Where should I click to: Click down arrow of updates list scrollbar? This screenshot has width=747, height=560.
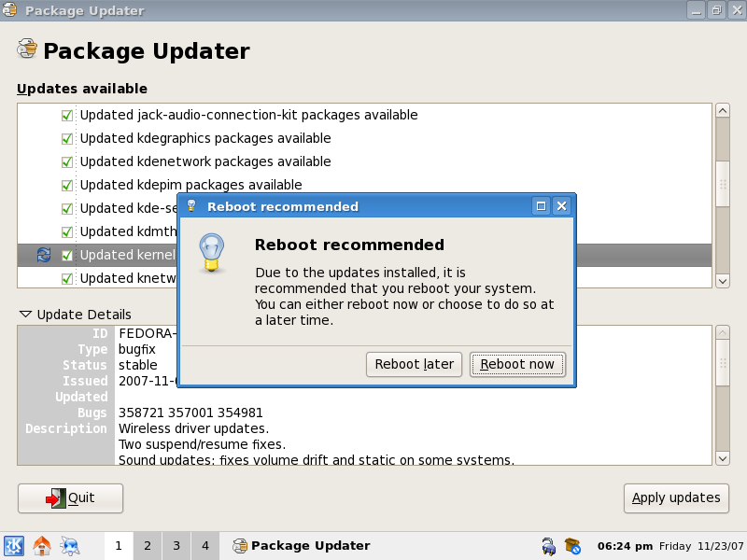tap(723, 281)
